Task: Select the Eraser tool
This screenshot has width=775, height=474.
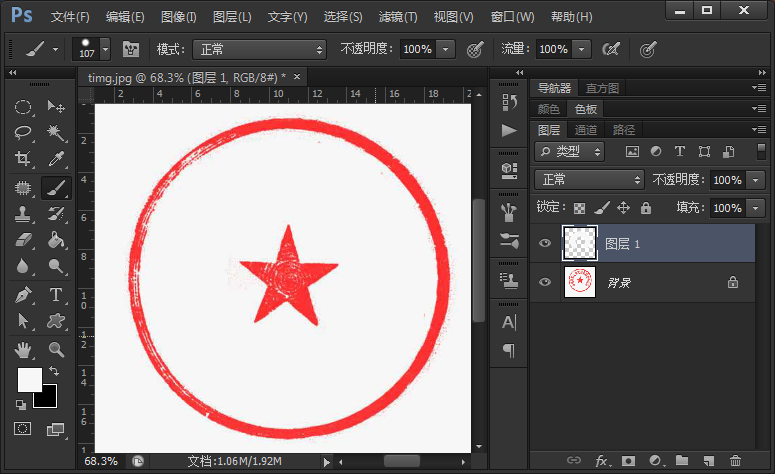Action: [x=23, y=240]
